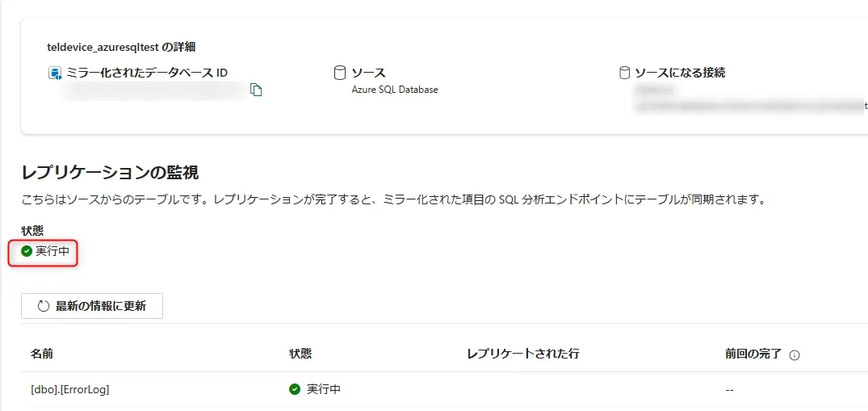
Task: Click the ソース cylinder icon
Action: coord(340,73)
